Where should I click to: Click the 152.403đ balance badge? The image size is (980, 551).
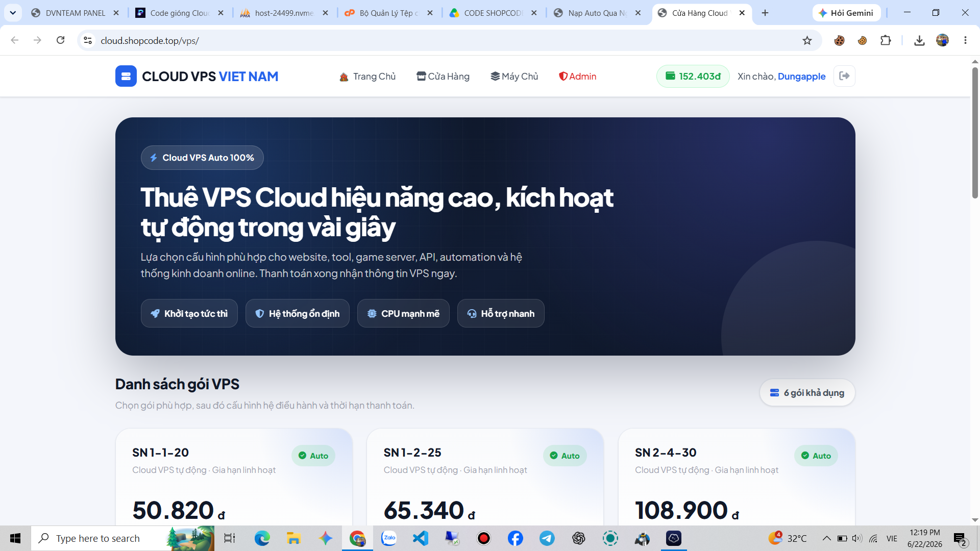tap(693, 76)
